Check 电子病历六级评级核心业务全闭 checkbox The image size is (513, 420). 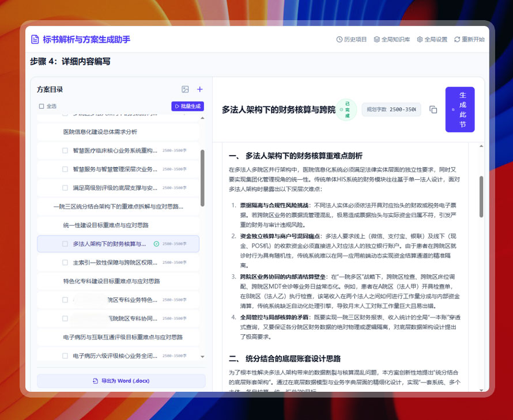(x=65, y=355)
